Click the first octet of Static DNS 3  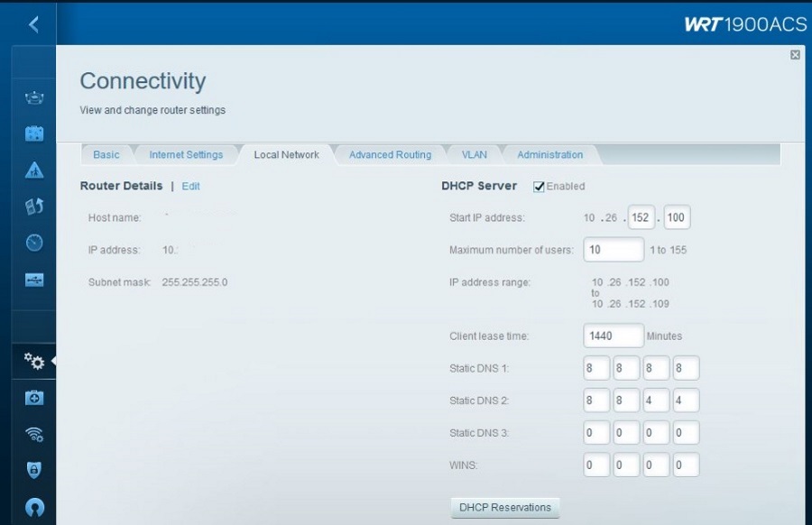point(596,432)
